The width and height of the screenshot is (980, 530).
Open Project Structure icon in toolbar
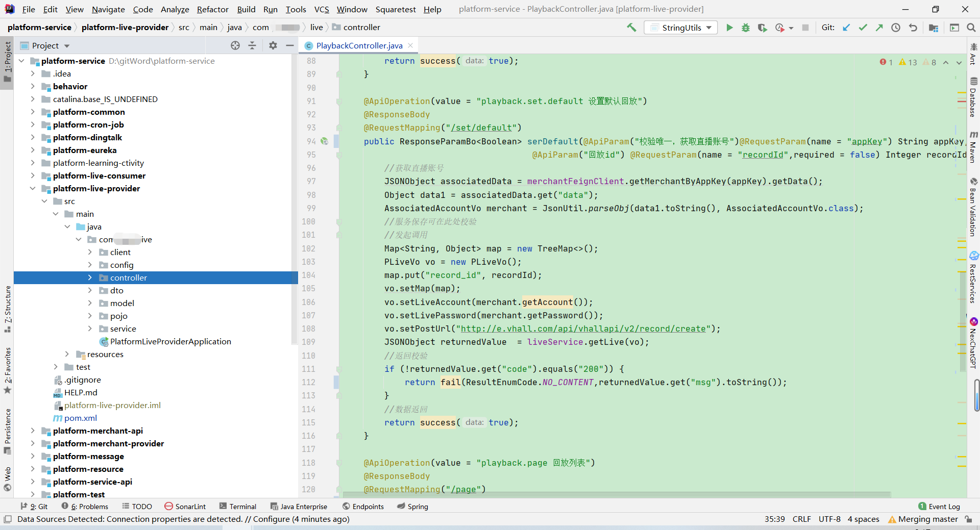[x=934, y=28]
